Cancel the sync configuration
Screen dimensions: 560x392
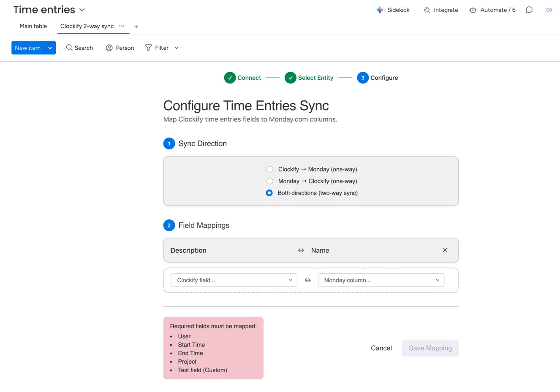click(x=381, y=348)
